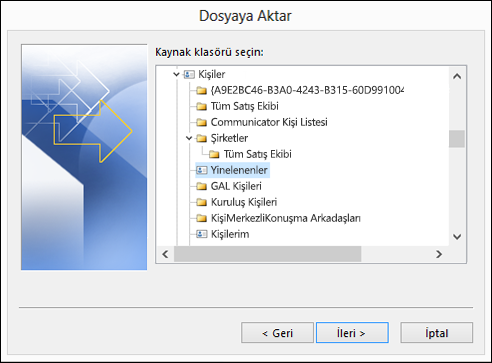Viewport: 492px width, 363px height.
Task: Click the Kuruluş Kişileri folder icon
Action: coord(201,202)
